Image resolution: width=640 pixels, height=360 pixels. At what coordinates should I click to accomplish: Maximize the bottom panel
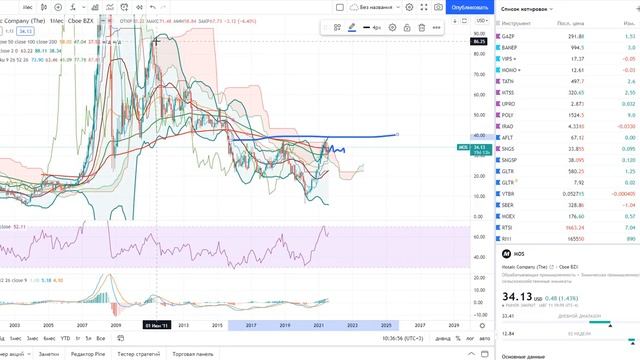pos(485,354)
